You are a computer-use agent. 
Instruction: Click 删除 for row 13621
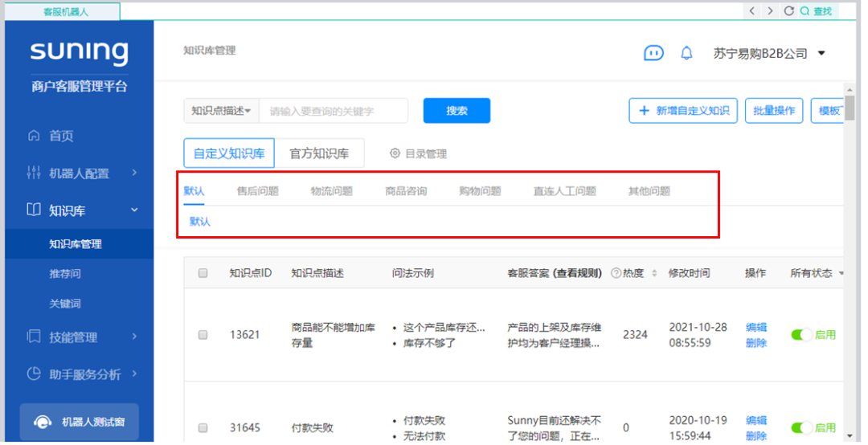click(756, 343)
